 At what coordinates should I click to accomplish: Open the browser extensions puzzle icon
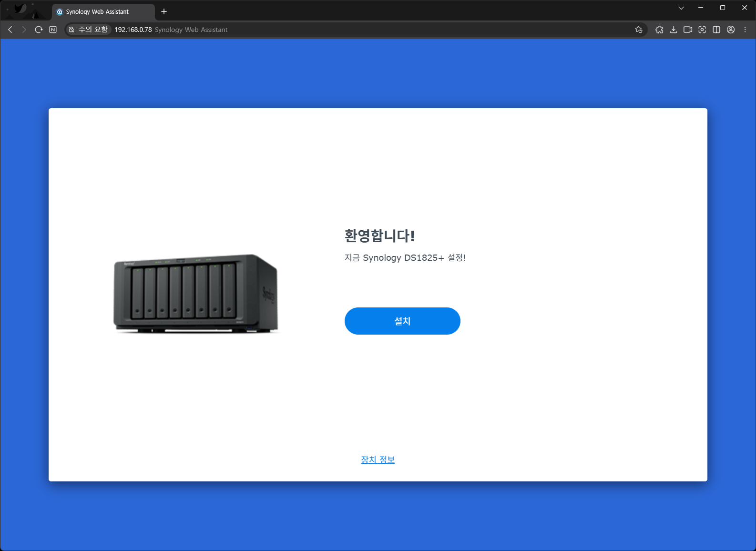click(x=659, y=30)
